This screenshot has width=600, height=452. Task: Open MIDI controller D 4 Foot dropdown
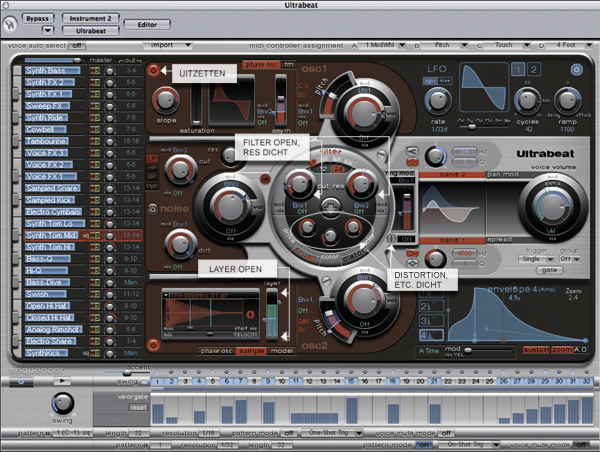coord(569,45)
